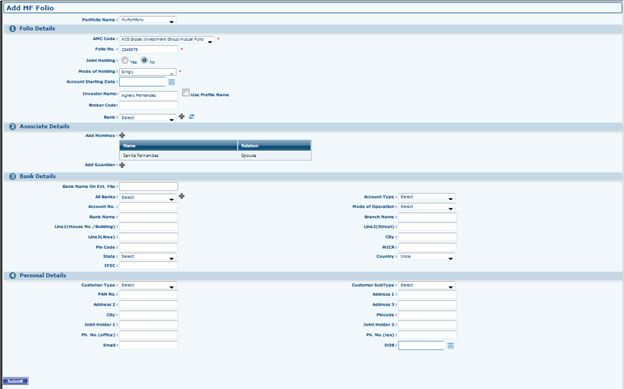Click the Pin Code input field
The height and width of the screenshot is (389, 624).
pos(148,247)
